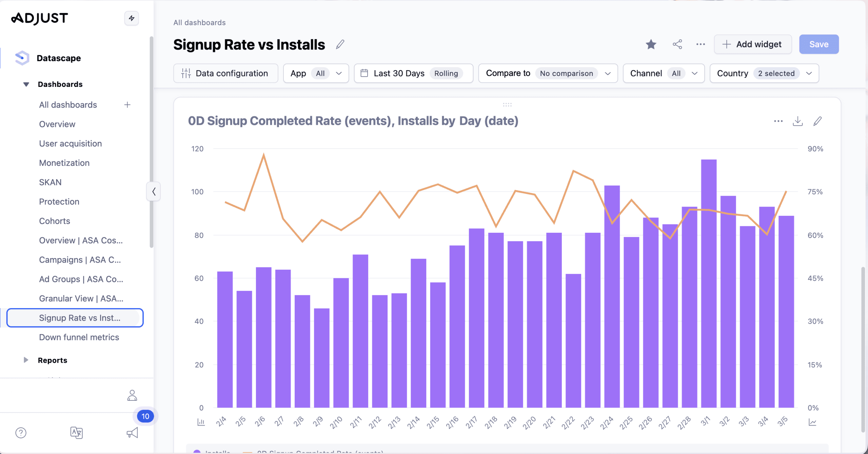This screenshot has width=868, height=454.
Task: Collapse the sidebar with arrow handle
Action: pyautogui.click(x=154, y=192)
